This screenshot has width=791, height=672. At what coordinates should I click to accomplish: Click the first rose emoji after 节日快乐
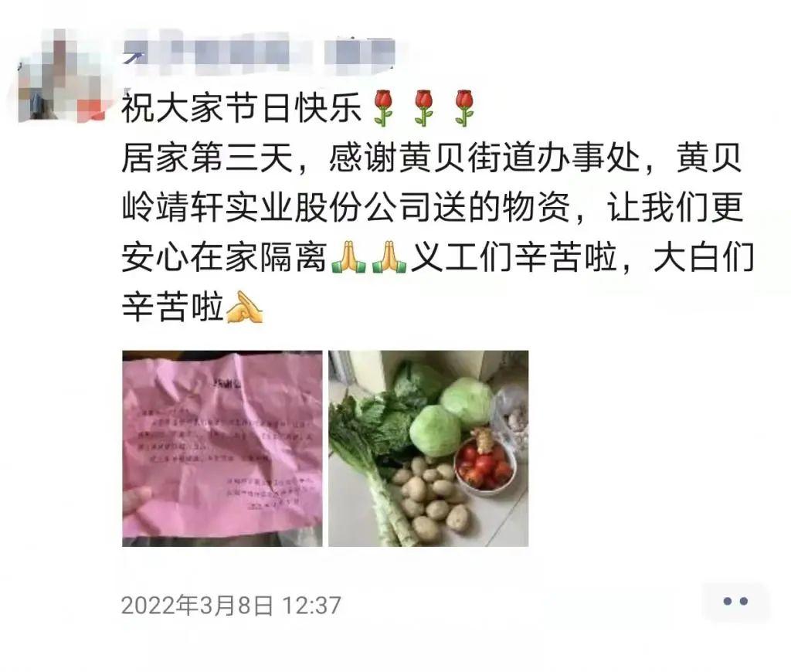click(384, 108)
